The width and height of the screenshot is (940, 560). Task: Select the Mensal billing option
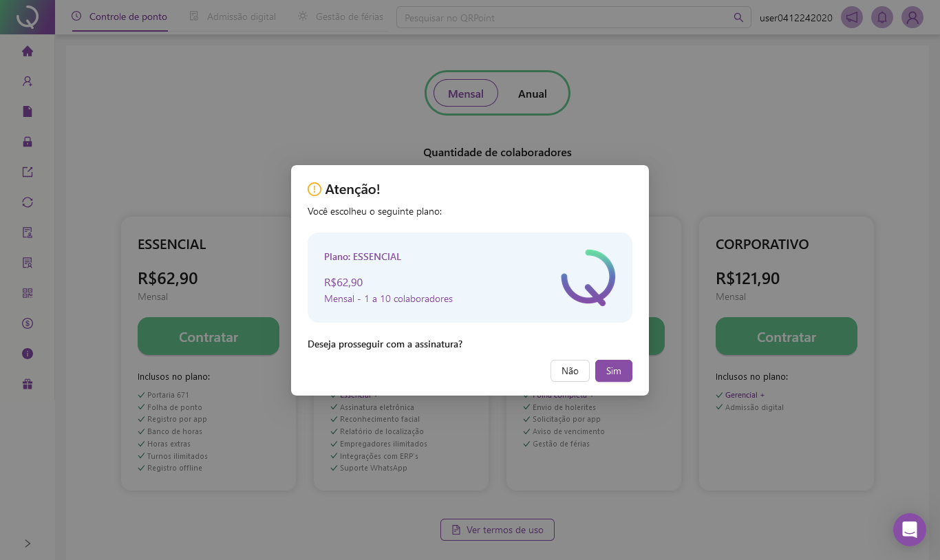[466, 94]
